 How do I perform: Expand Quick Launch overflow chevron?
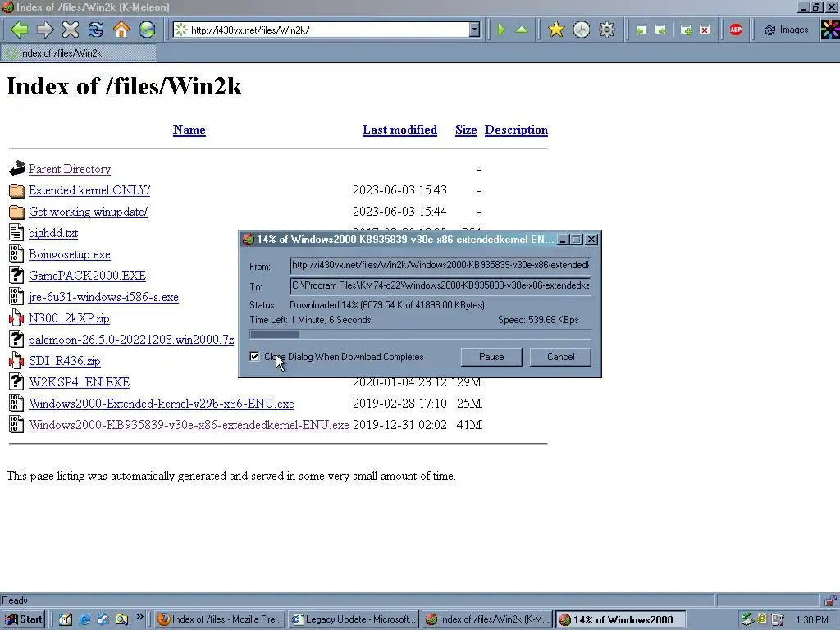tap(139, 617)
